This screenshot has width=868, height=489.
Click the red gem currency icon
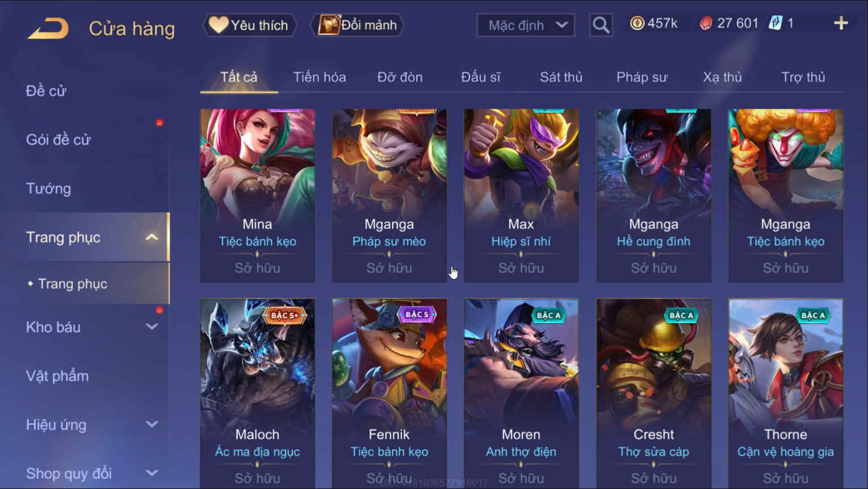pos(706,23)
